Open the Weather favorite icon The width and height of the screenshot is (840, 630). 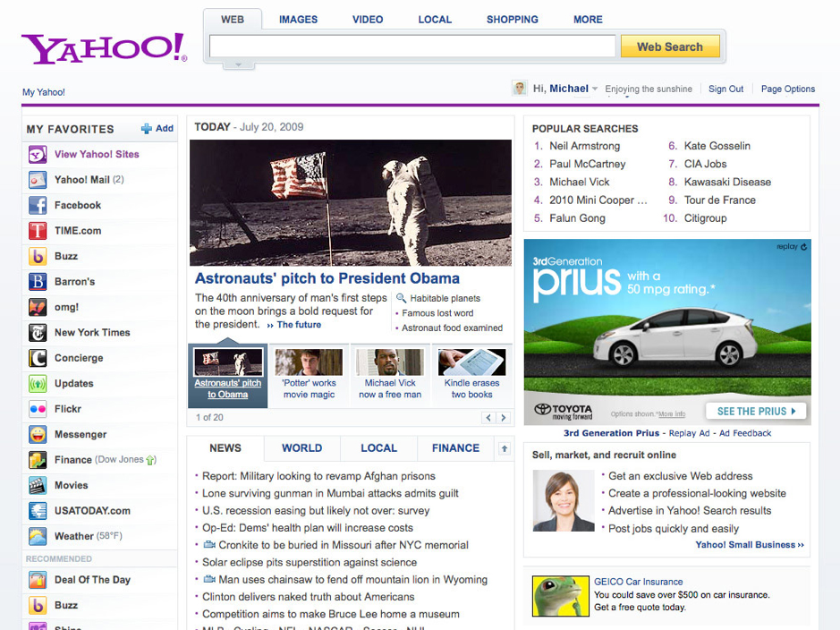(36, 536)
